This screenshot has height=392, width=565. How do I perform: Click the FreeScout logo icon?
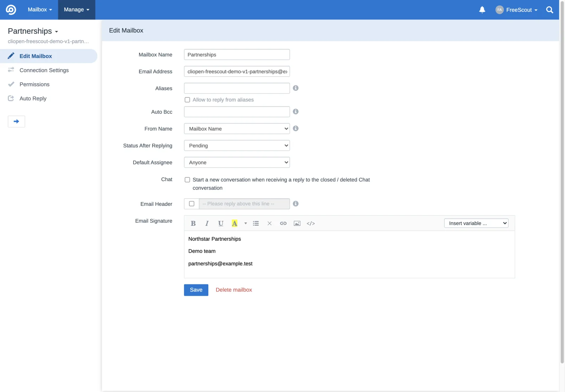pyautogui.click(x=11, y=10)
